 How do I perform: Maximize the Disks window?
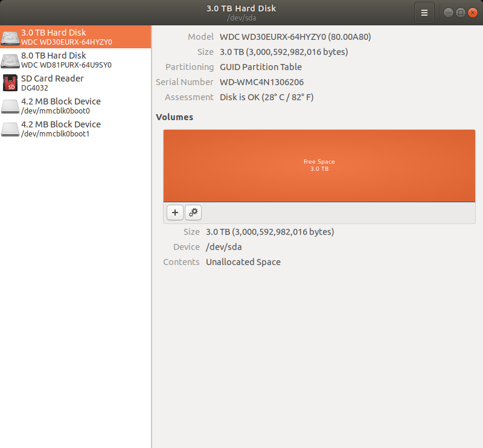pos(461,13)
